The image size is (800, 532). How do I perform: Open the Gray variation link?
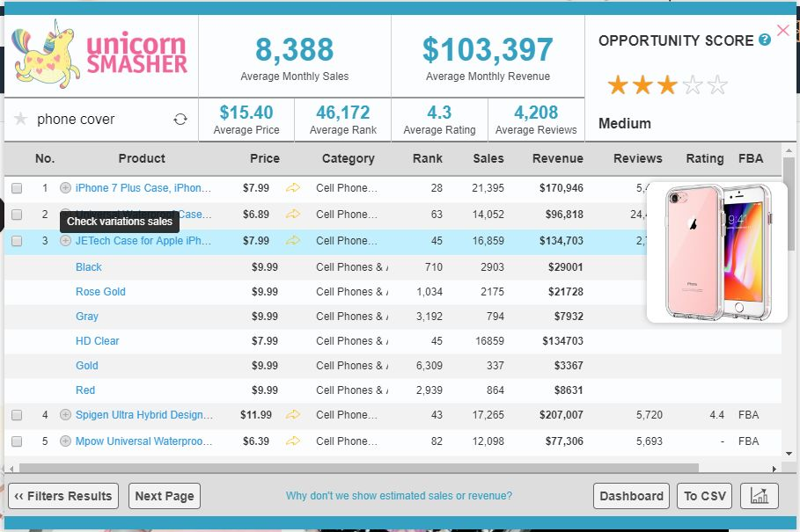pyautogui.click(x=87, y=317)
